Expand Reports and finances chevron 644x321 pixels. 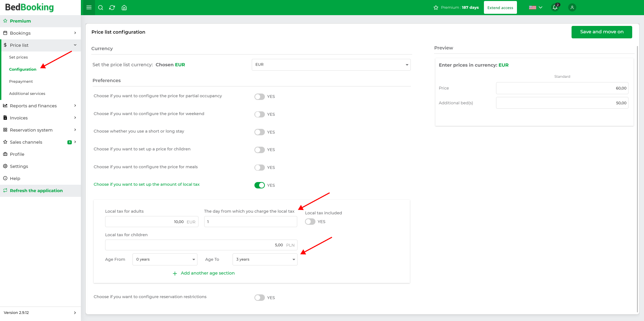click(75, 106)
